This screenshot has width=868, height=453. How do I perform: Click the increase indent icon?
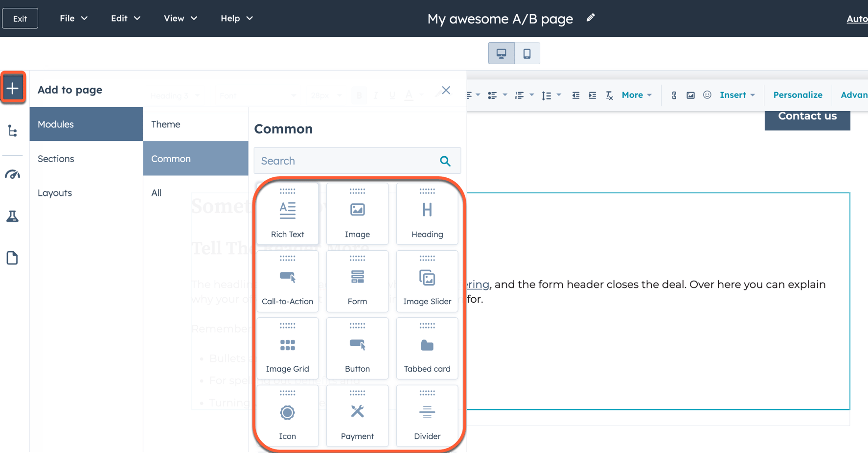click(593, 95)
